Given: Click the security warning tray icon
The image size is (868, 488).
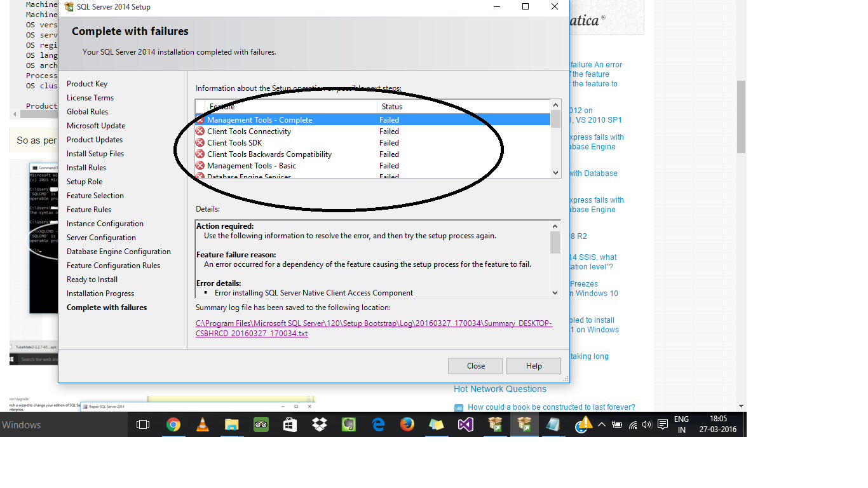Looking at the screenshot, I should pos(583,424).
